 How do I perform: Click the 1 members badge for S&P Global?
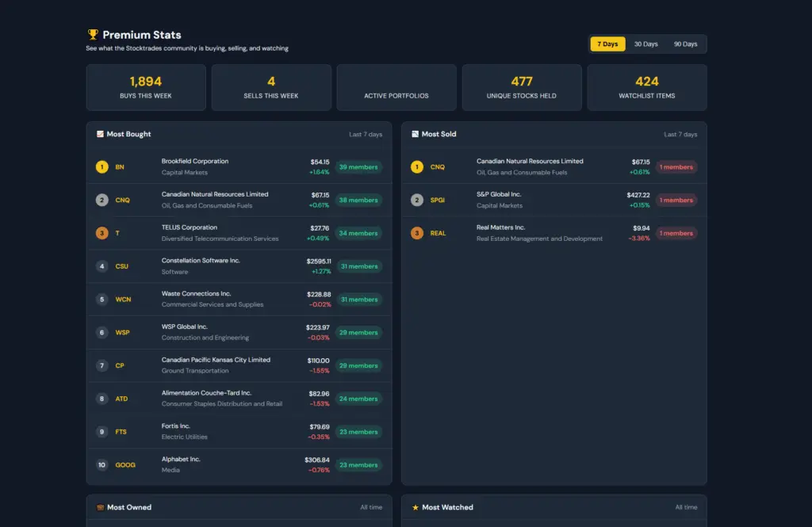(x=676, y=200)
